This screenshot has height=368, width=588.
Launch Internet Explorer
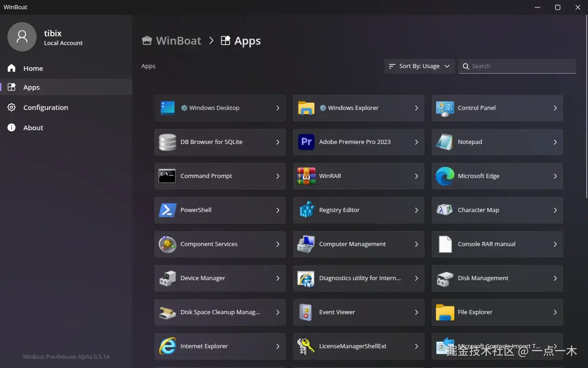click(220, 346)
